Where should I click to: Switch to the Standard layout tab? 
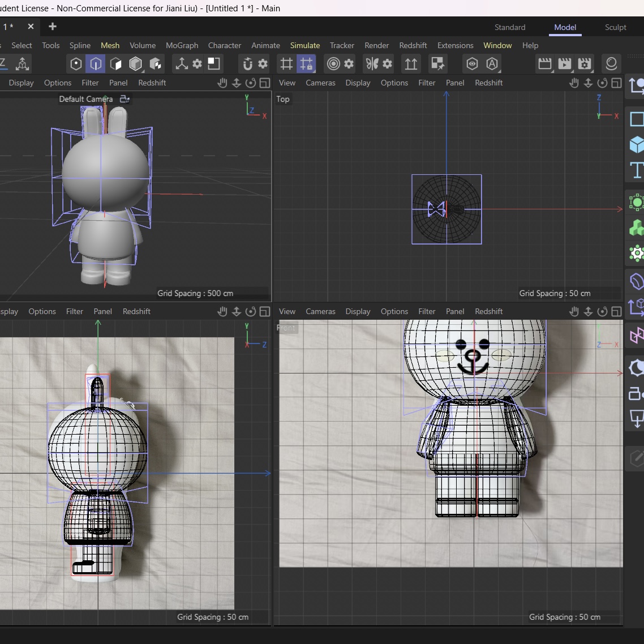point(510,28)
